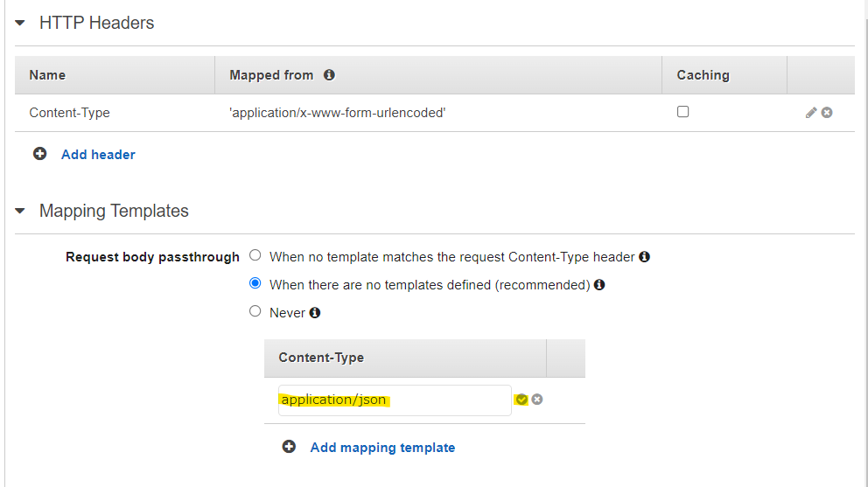Collapse the Mapping Templates section
Image resolution: width=868 pixels, height=487 pixels.
point(20,212)
